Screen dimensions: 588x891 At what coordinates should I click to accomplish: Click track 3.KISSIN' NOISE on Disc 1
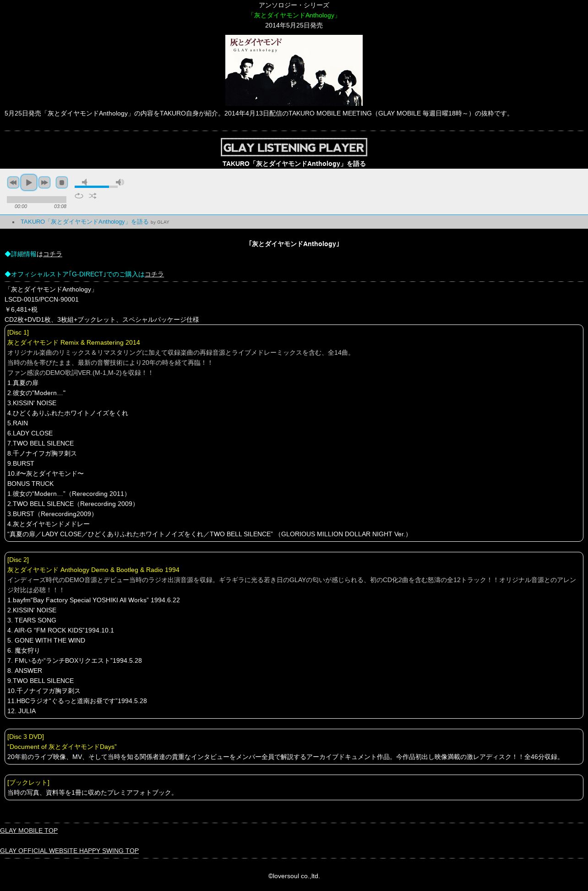(32, 403)
